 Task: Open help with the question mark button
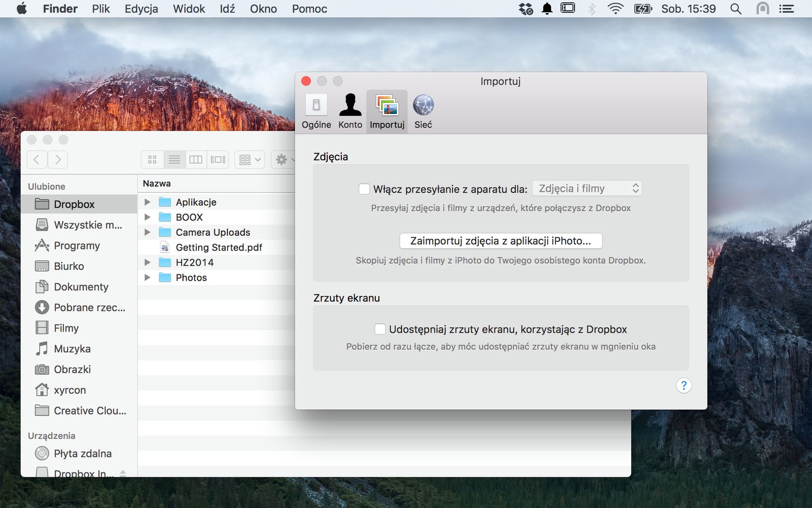(684, 386)
